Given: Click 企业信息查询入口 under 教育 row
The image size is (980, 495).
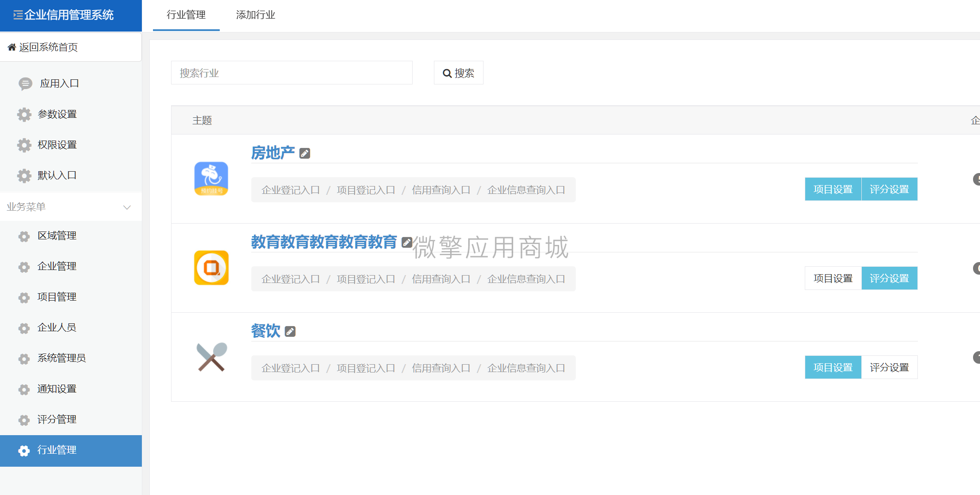Looking at the screenshot, I should coord(526,279).
